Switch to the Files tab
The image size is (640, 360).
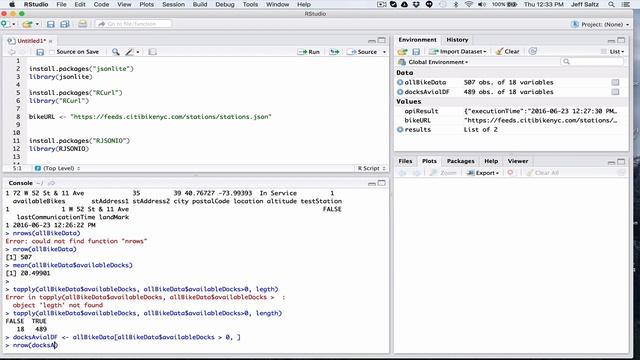coord(405,161)
